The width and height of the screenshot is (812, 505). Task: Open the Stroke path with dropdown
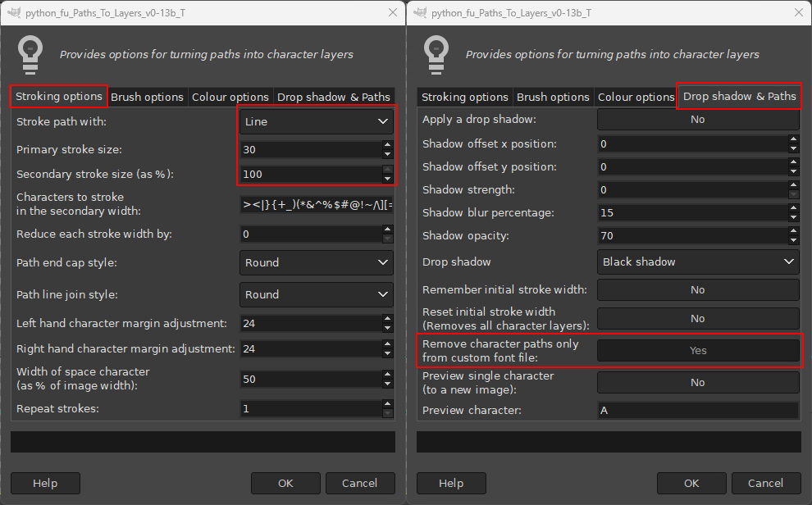click(317, 121)
